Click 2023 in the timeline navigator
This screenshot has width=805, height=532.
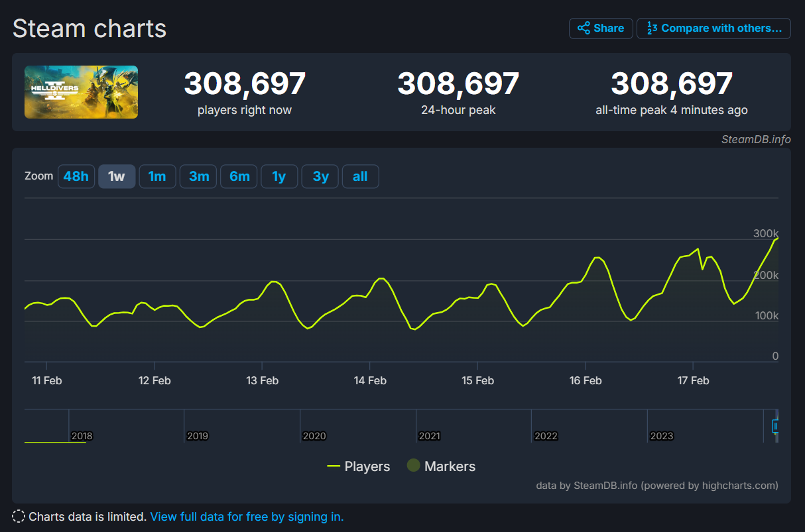pyautogui.click(x=662, y=436)
